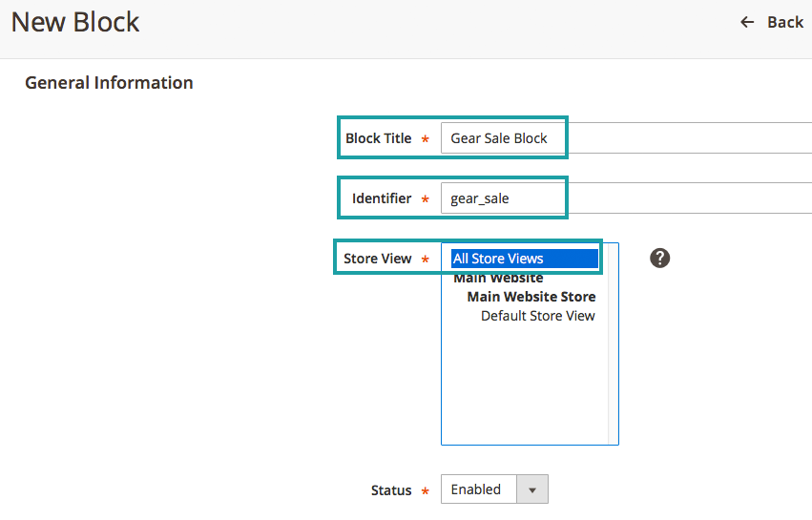Screen dimensions: 812x520
Task: Click the Identifier label
Action: tap(382, 198)
